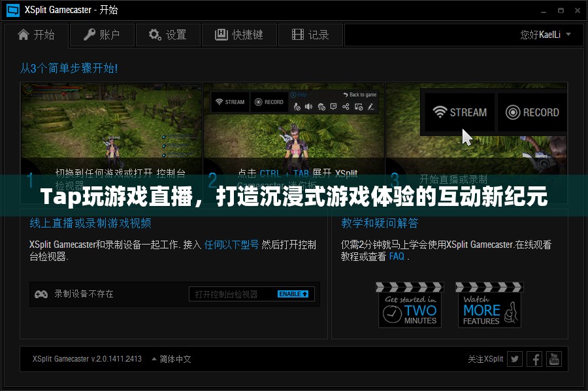Click the annotation pen icon in overlay
Viewport: 588px width, 391px height.
[370, 107]
